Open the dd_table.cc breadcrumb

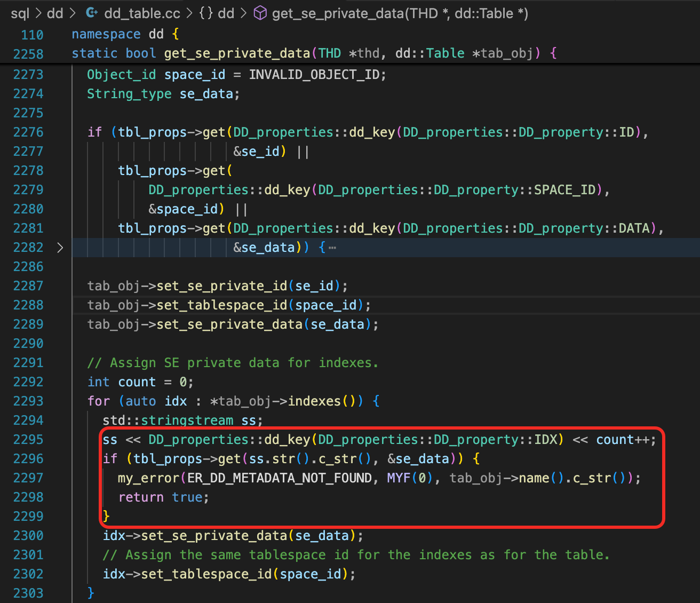[x=142, y=13]
